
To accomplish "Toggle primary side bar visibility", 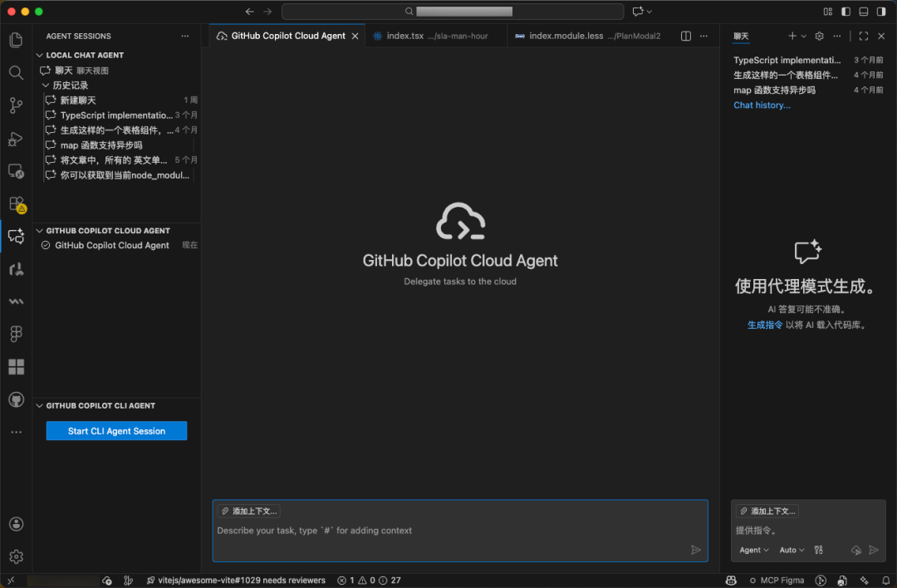I will point(846,12).
